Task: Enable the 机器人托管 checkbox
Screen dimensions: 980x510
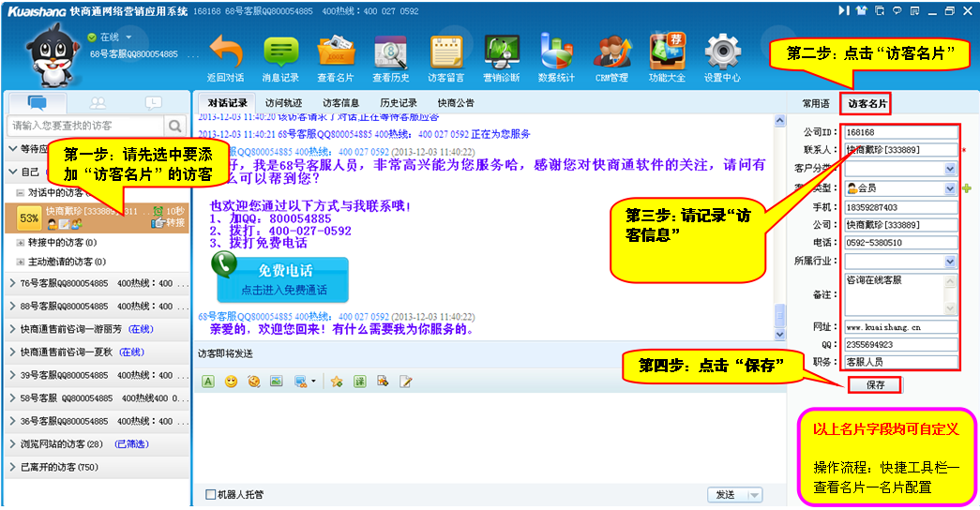Action: (x=210, y=495)
